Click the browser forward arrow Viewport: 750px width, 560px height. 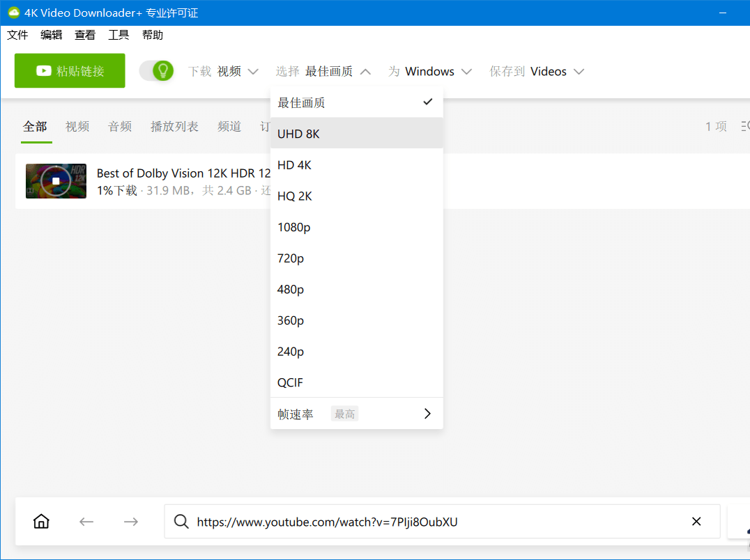point(130,521)
